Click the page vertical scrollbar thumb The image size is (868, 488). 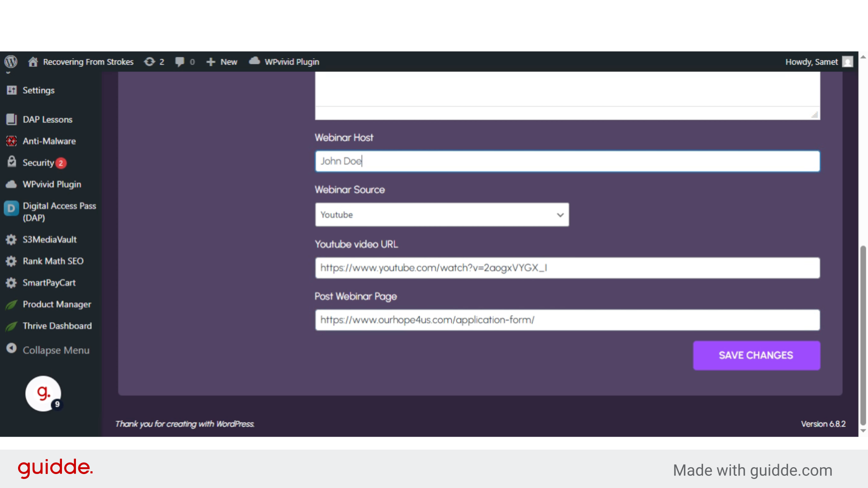[863, 335]
